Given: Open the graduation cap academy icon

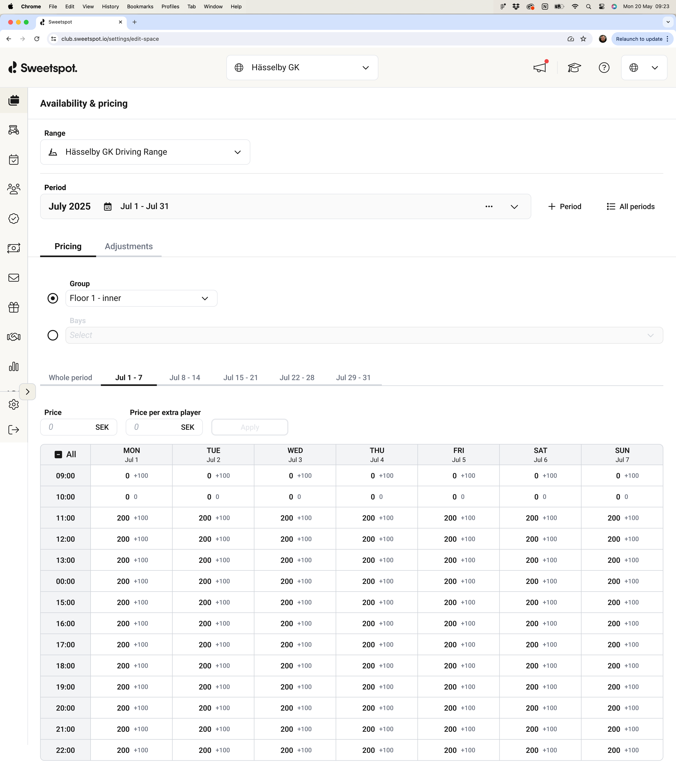Looking at the screenshot, I should coord(574,68).
